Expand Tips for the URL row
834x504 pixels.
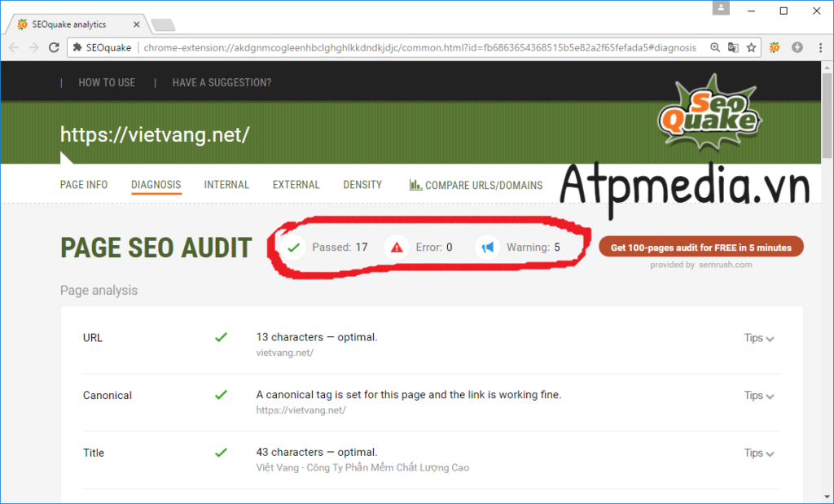759,338
